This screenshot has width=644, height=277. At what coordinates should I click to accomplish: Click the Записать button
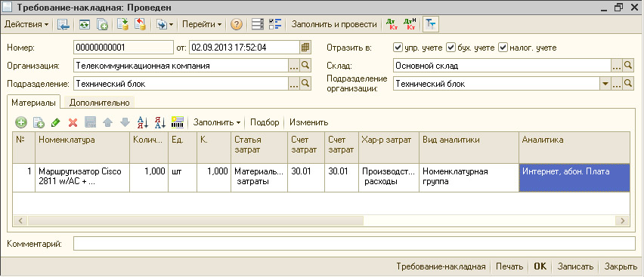click(x=575, y=266)
